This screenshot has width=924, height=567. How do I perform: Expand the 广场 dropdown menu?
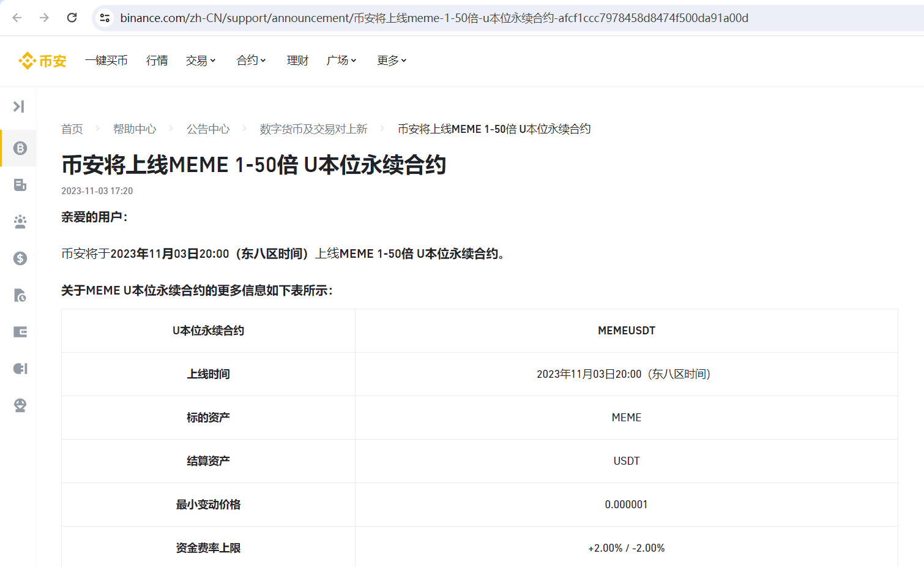(x=341, y=61)
